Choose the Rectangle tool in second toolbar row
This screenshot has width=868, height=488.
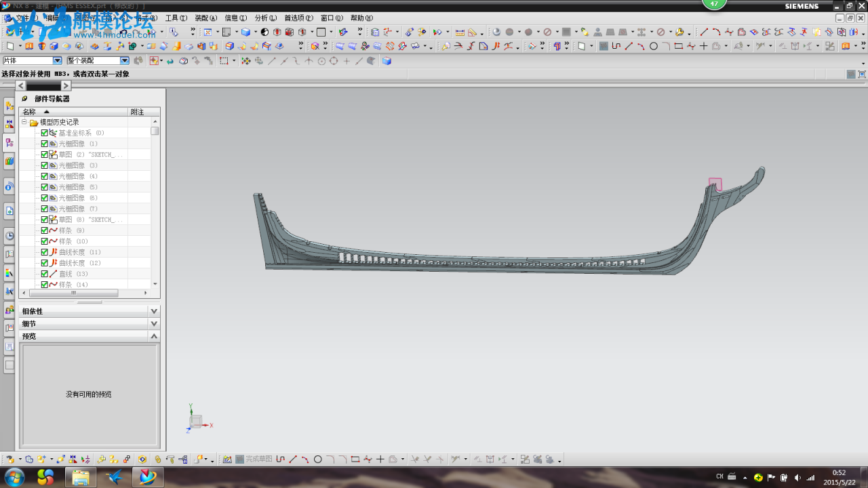click(x=679, y=46)
